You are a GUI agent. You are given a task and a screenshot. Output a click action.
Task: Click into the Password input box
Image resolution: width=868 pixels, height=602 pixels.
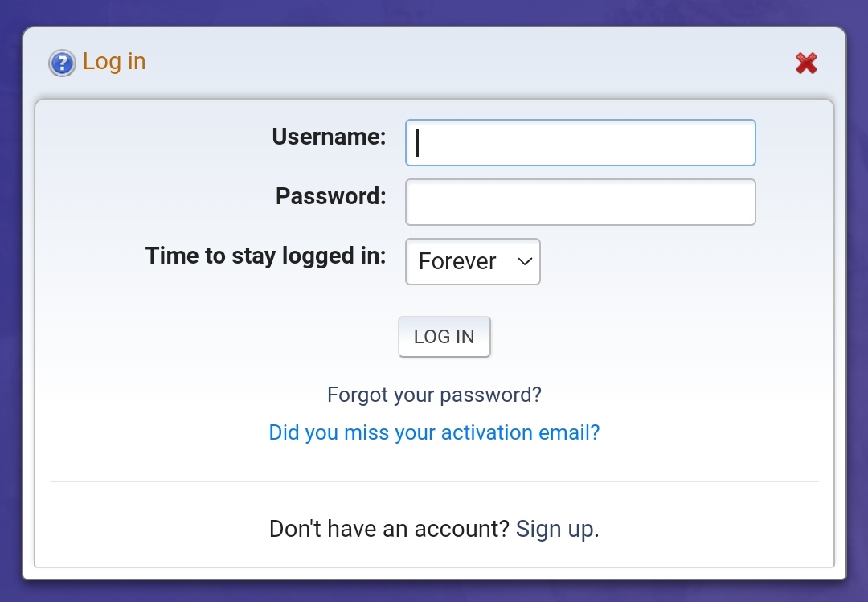pos(580,203)
